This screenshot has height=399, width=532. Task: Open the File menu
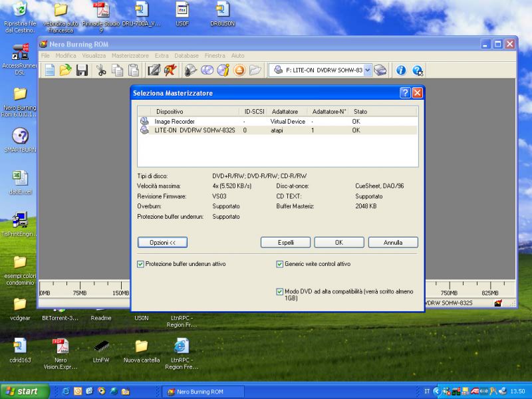[45, 56]
